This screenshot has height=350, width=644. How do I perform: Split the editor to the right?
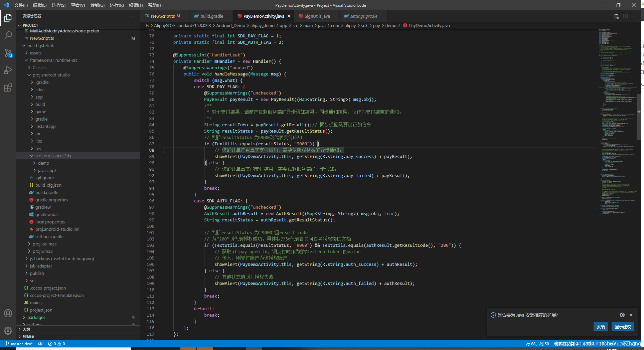pos(625,16)
